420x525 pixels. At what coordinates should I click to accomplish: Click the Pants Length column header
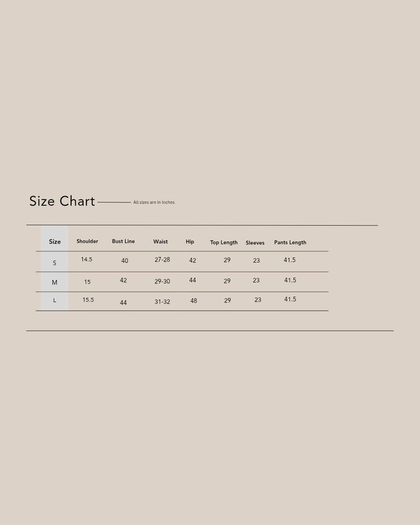(290, 243)
